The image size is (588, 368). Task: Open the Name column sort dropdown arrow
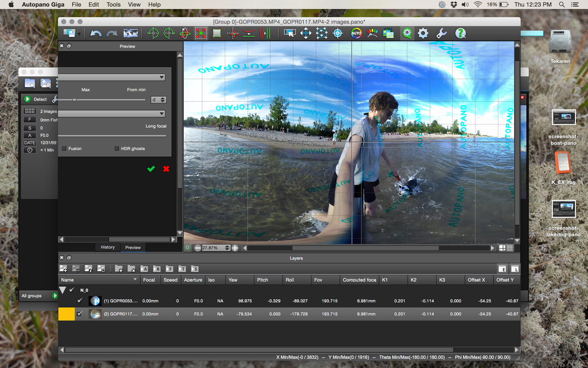pyautogui.click(x=135, y=280)
